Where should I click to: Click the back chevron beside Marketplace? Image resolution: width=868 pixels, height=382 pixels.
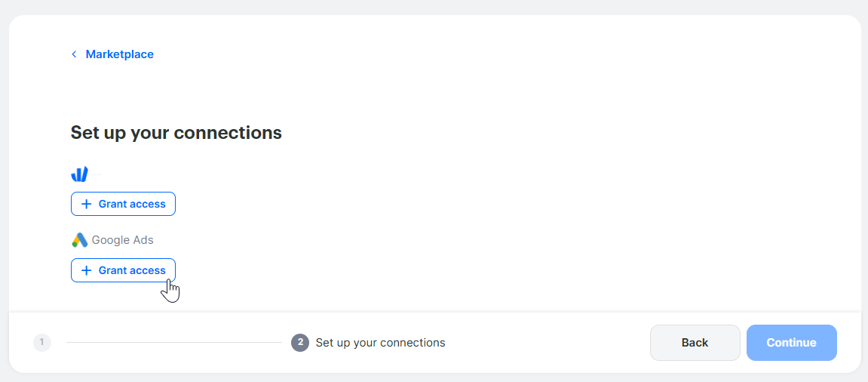coord(74,54)
